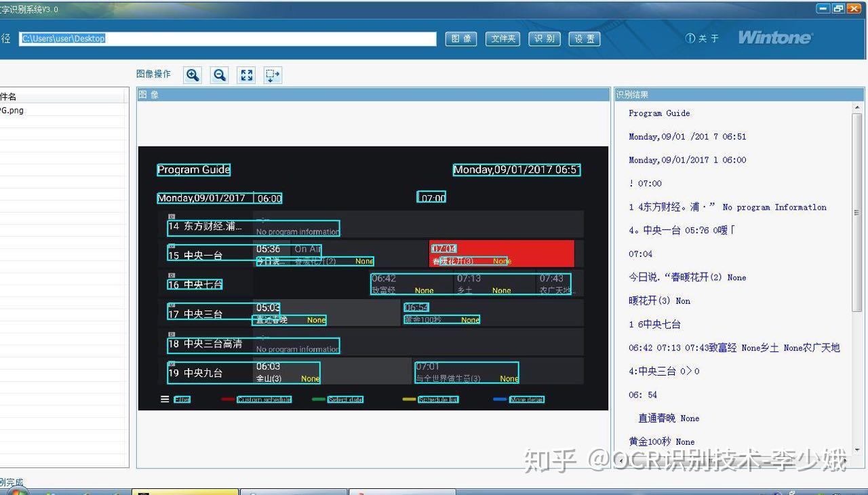Click the hamburger menu in the program guide
This screenshot has width=868, height=495.
tap(165, 399)
